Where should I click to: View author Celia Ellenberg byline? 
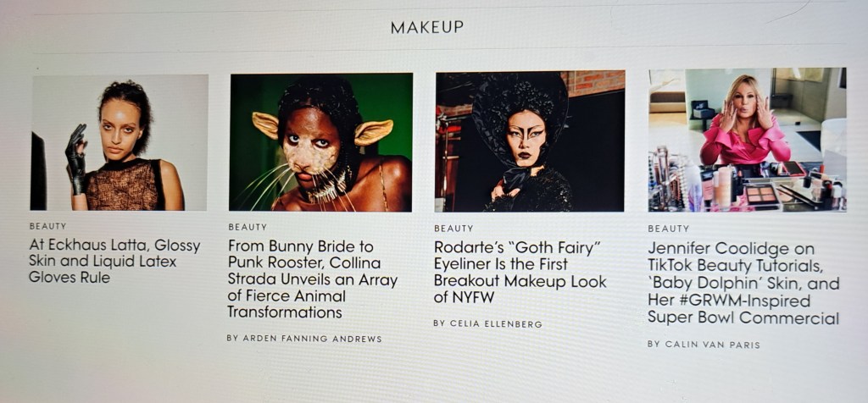click(487, 323)
